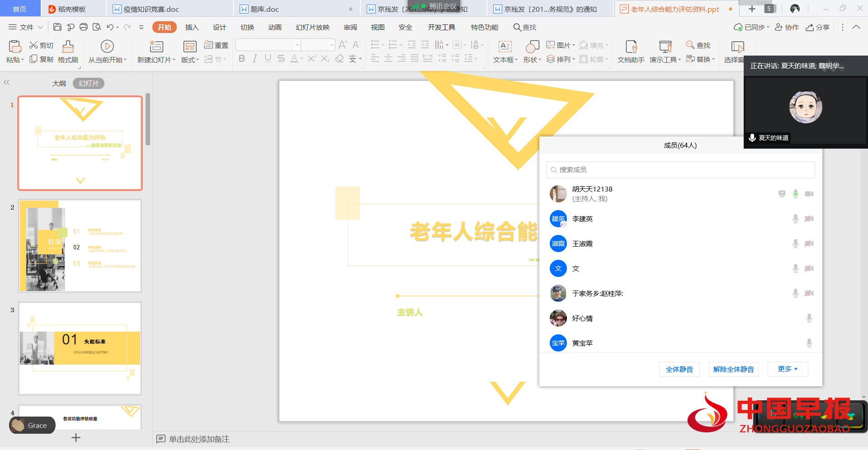Click the undo arrow icon
The width and height of the screenshot is (868, 450).
point(110,27)
